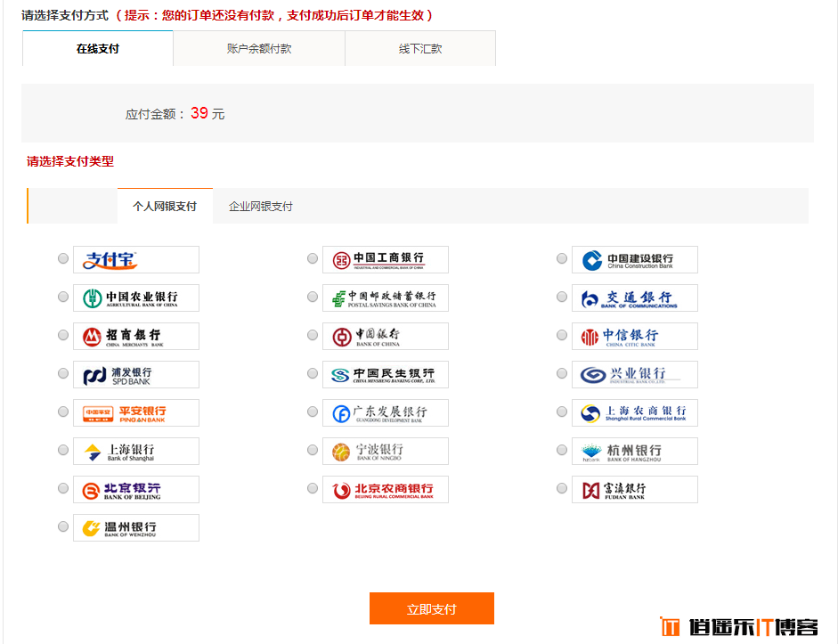Select the 宁波银行 radio button
This screenshot has height=644, width=838.
[313, 450]
